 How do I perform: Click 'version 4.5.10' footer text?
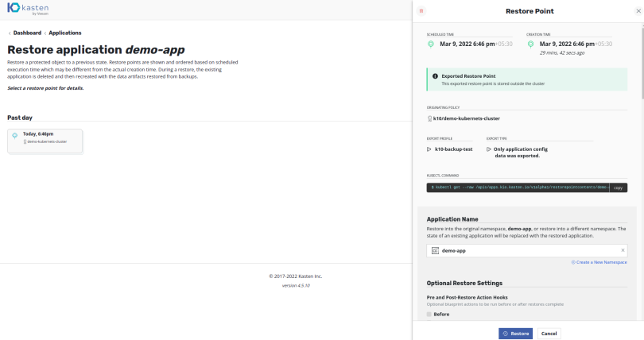(296, 285)
